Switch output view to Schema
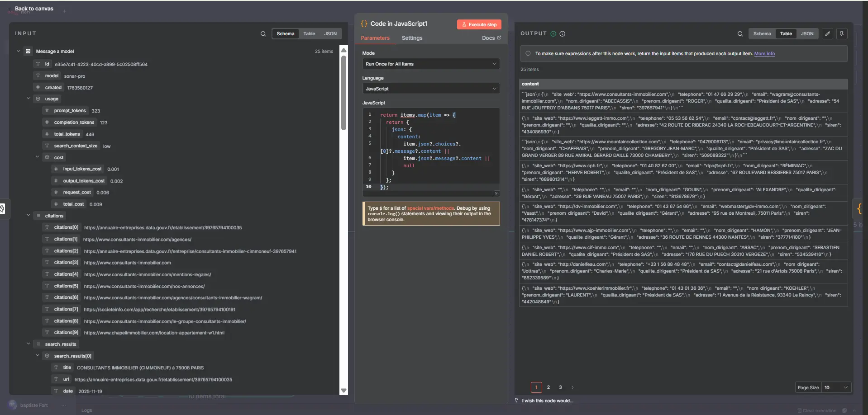868x415 pixels. [762, 34]
